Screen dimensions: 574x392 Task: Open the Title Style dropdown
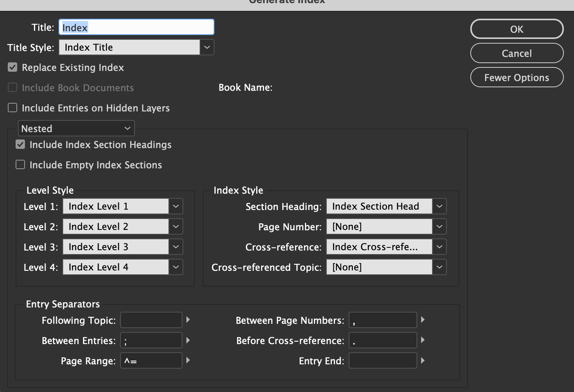click(x=207, y=47)
